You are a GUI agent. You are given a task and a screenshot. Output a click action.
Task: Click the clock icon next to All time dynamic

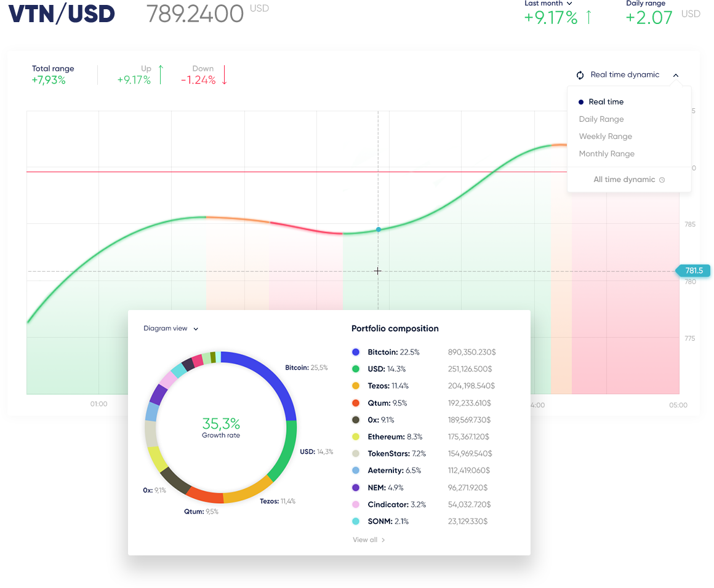(662, 180)
